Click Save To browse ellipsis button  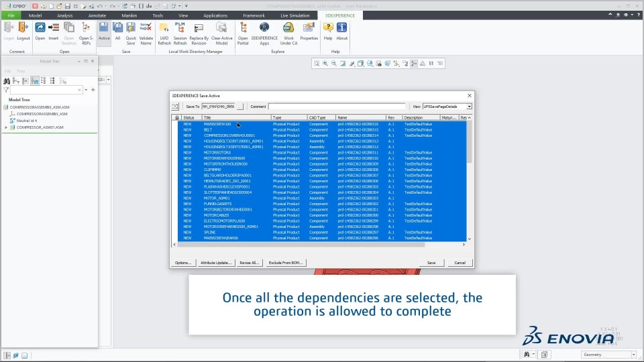coord(240,107)
